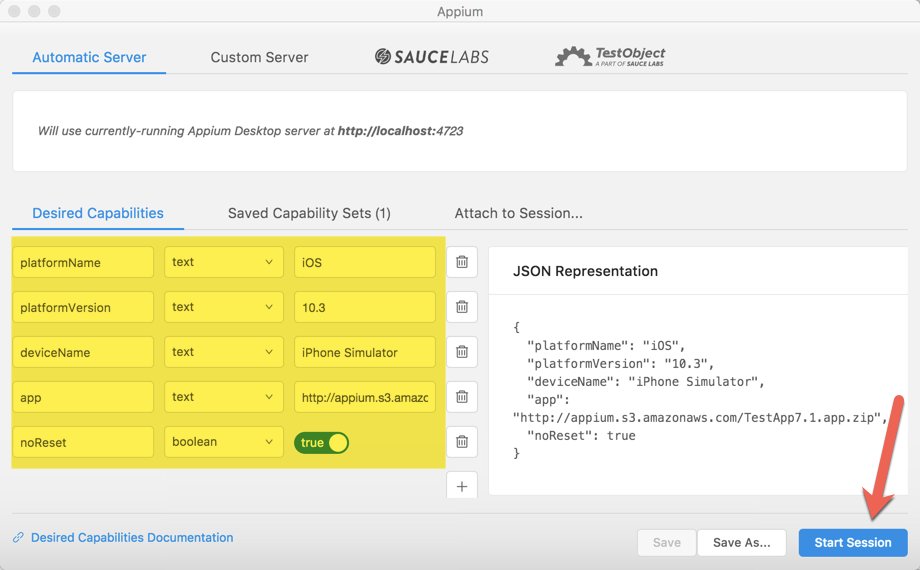920x570 pixels.
Task: Open Desired Capabilities Documentation link
Action: tap(132, 538)
